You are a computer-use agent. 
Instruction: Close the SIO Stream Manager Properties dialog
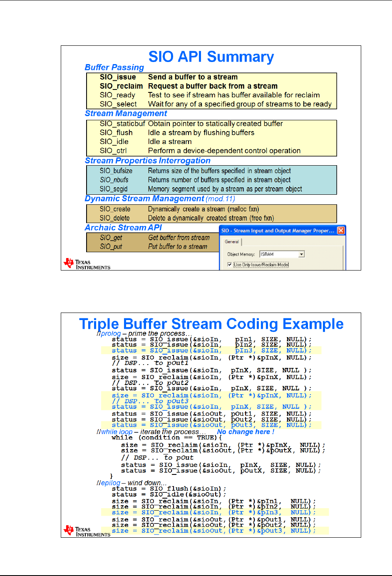(341, 230)
